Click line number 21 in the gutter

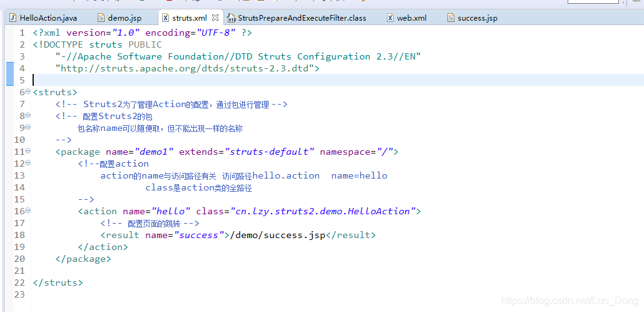click(x=19, y=271)
